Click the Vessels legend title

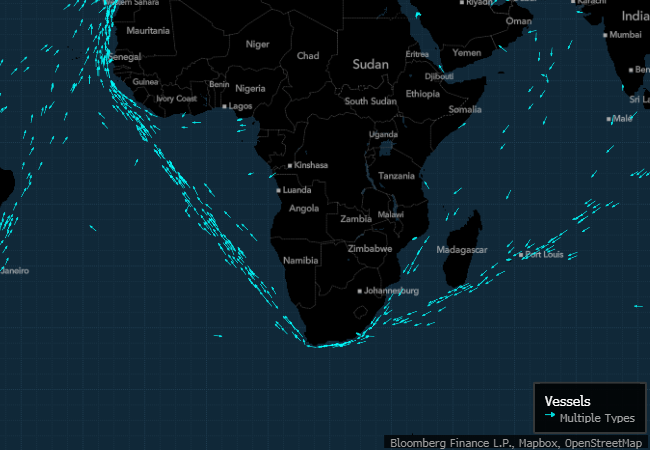click(x=567, y=401)
